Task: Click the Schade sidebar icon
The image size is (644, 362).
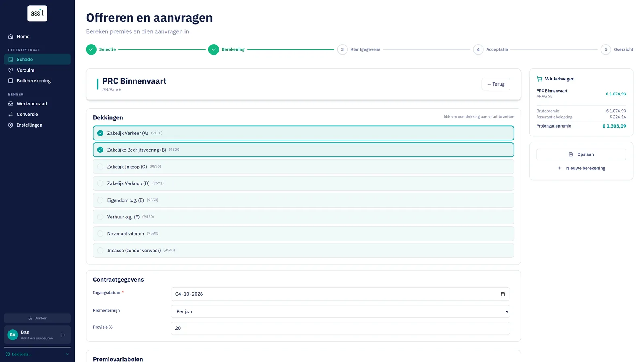Action: point(11,60)
